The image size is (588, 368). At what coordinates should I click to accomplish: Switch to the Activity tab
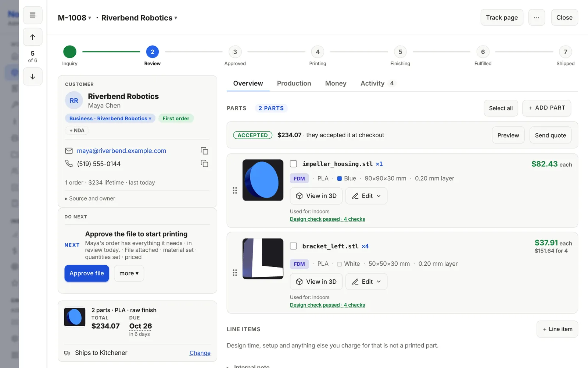[377, 84]
